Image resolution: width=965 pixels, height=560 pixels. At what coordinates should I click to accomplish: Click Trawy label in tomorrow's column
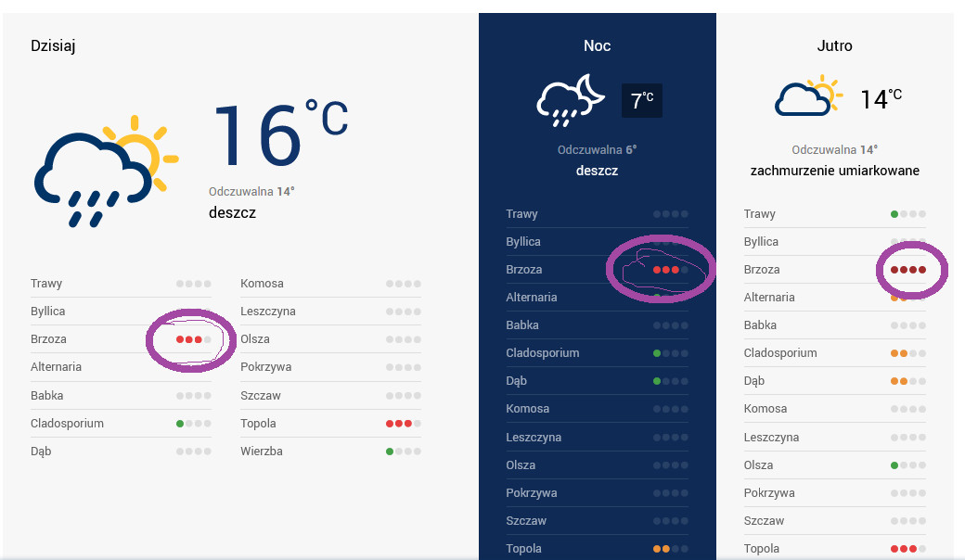[760, 214]
